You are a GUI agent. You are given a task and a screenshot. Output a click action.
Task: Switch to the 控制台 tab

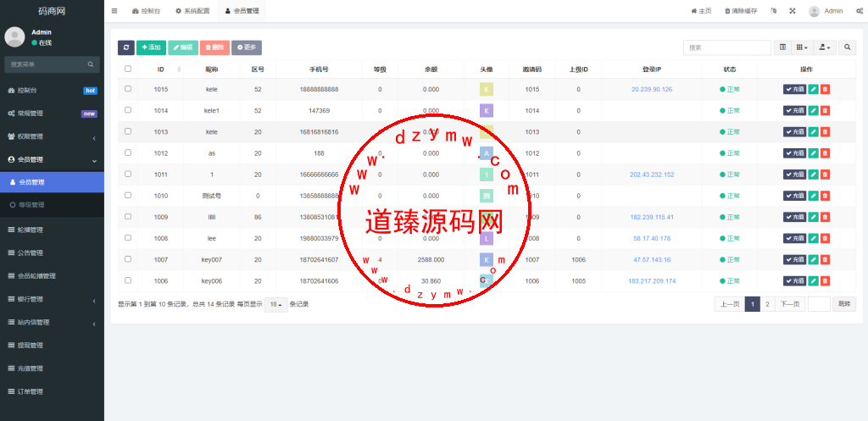146,11
